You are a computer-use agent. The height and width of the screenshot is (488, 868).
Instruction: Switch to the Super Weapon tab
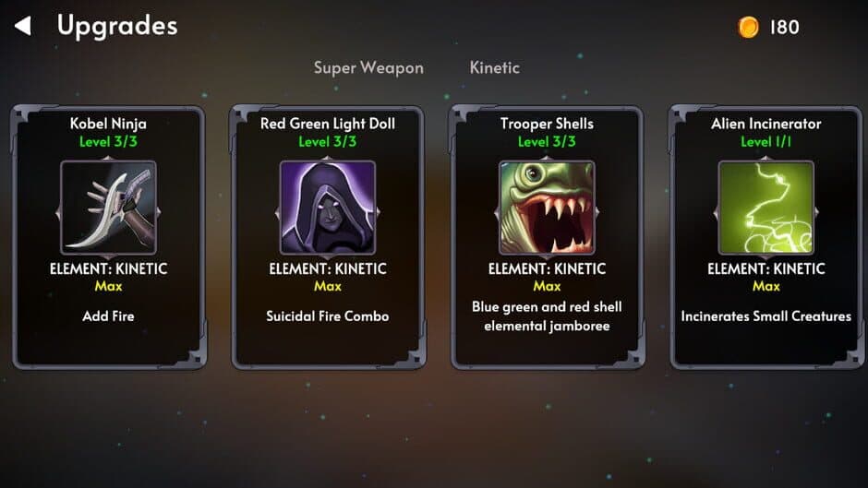coord(368,67)
